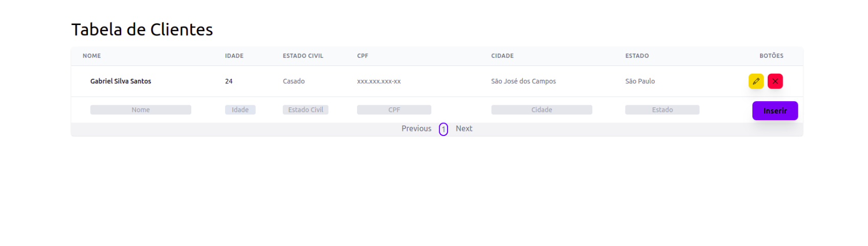This screenshot has height=246, width=868.
Task: Click the ESTADO CIVIL column header
Action: (303, 56)
